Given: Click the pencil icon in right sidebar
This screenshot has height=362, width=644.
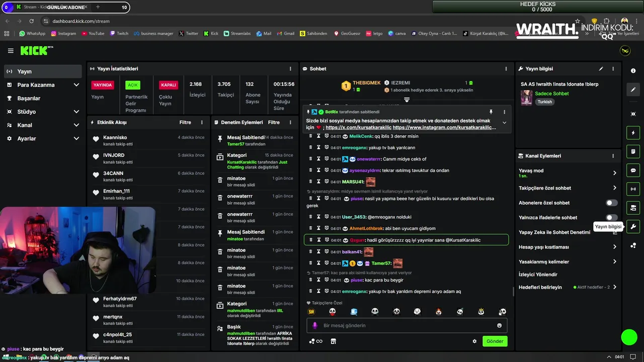Looking at the screenshot, I should 633,89.
